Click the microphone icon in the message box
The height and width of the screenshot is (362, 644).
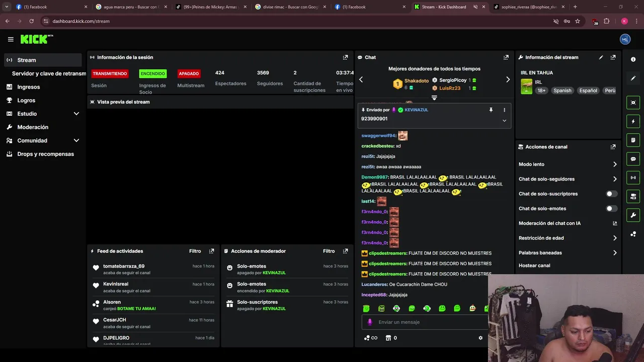click(370, 322)
